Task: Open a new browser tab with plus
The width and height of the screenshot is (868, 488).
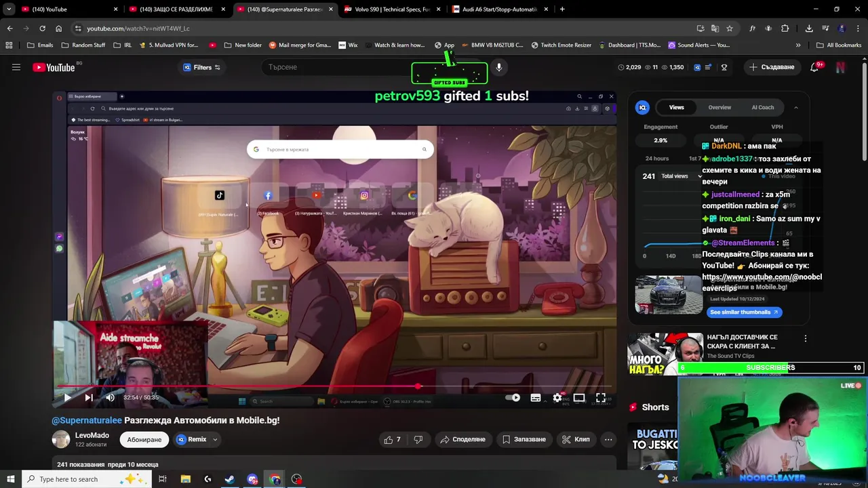Action: tap(562, 9)
